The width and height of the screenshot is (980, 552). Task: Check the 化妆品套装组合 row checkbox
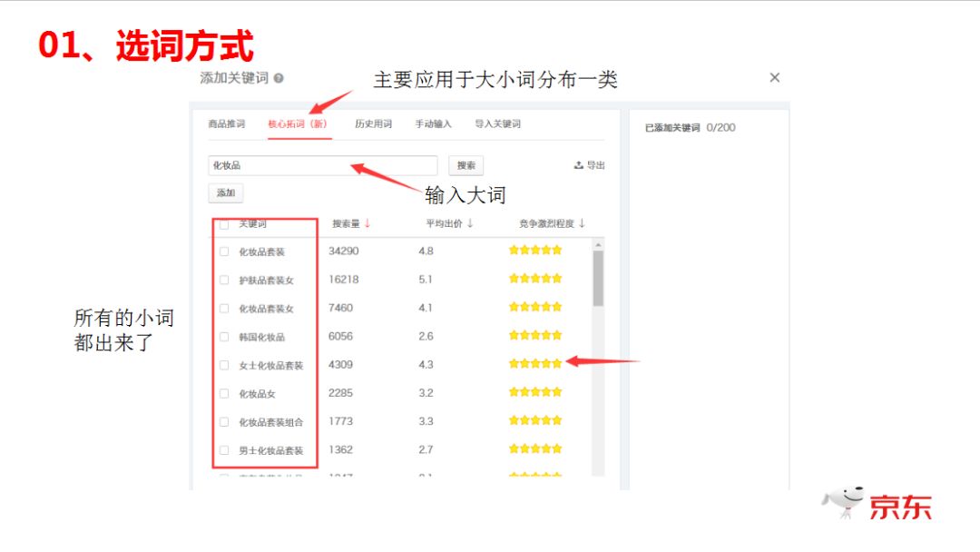tap(224, 422)
